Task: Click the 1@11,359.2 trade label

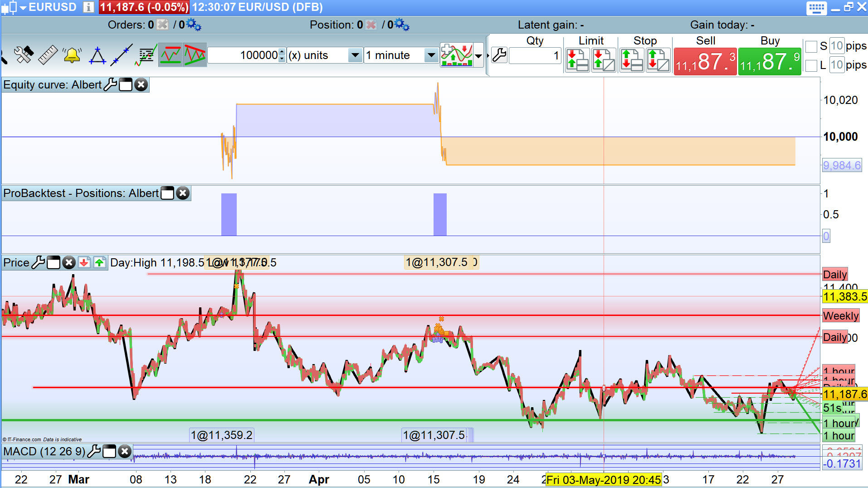Action: point(221,435)
